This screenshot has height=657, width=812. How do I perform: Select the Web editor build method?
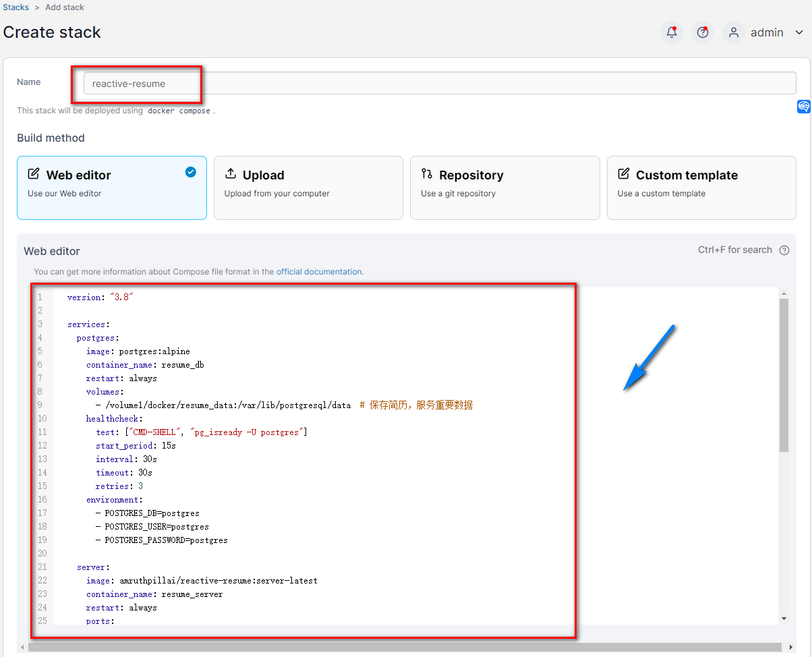pyautogui.click(x=111, y=188)
